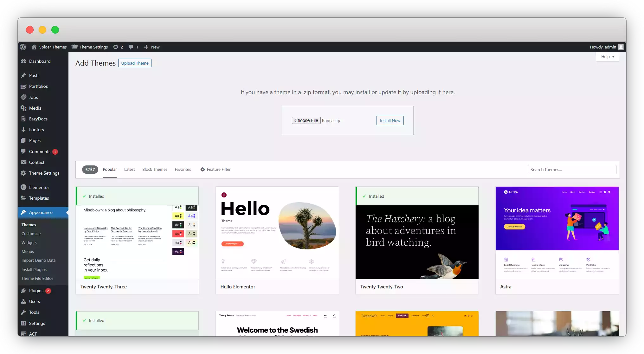The height and width of the screenshot is (354, 644).
Task: Open Theme Settings in admin bar
Action: tap(90, 47)
